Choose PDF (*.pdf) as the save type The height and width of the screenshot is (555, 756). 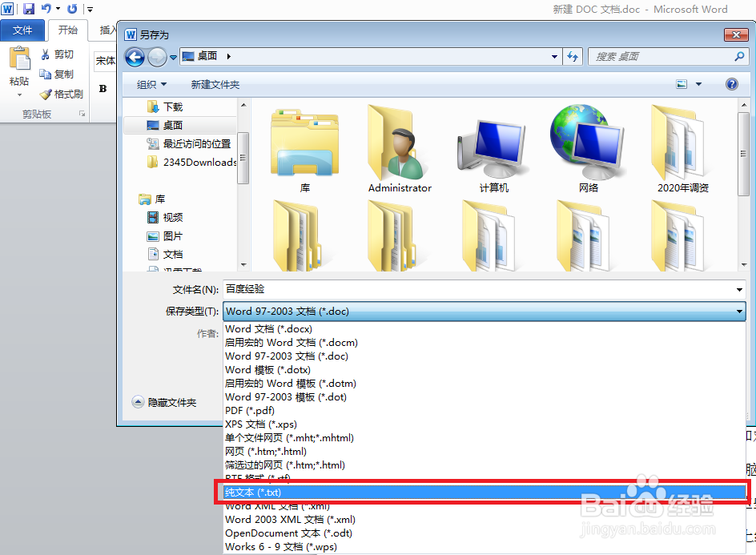pos(484,410)
